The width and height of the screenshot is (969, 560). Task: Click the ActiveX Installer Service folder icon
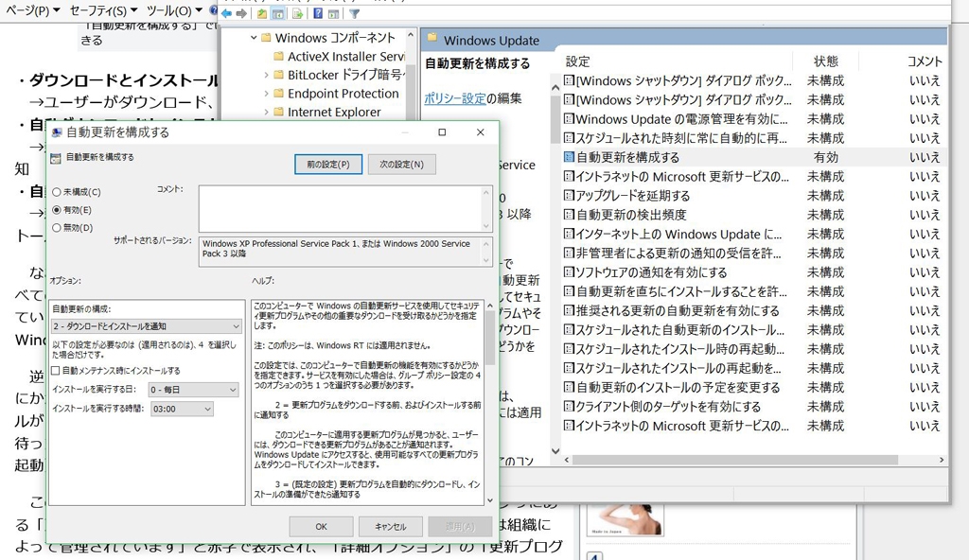(x=279, y=56)
